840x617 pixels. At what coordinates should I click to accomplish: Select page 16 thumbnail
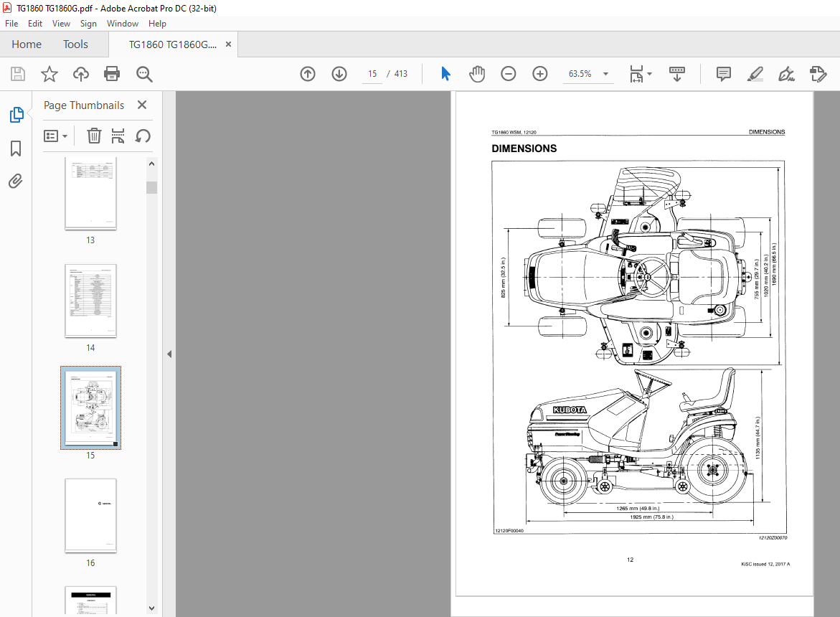[90, 516]
